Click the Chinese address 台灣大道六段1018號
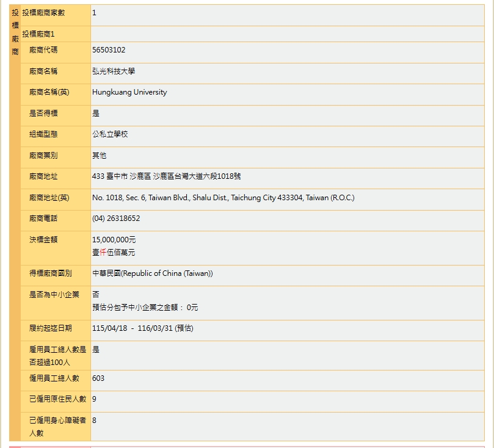 click(x=197, y=176)
